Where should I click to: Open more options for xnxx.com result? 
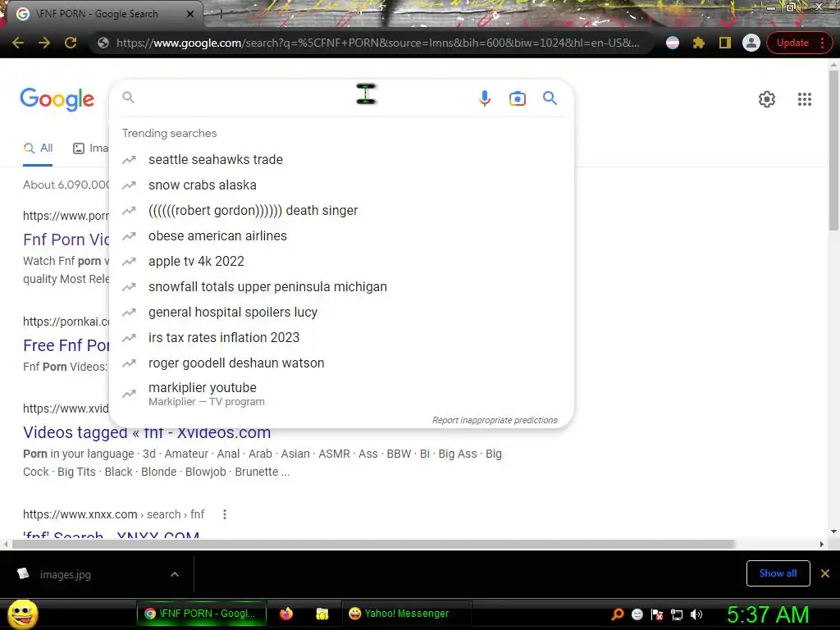(x=225, y=514)
